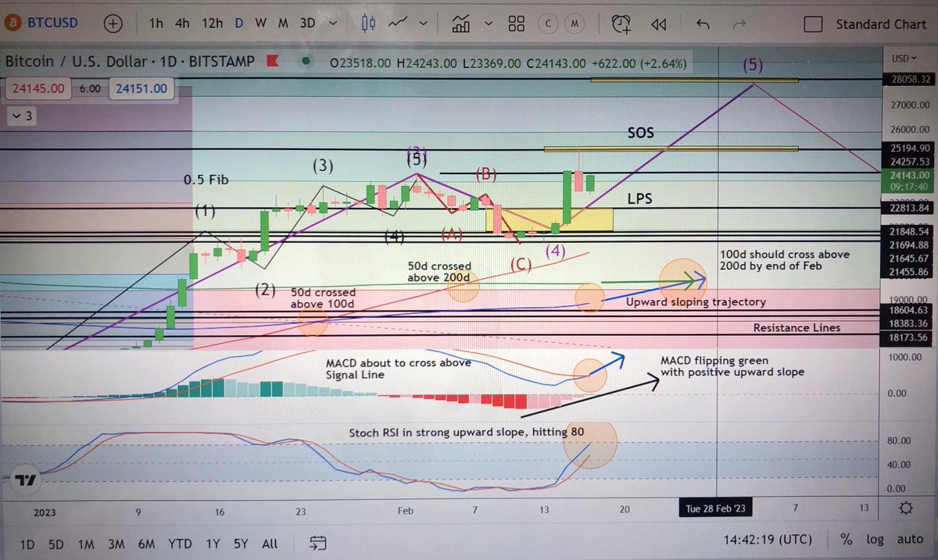Set date range to 5D

click(x=57, y=543)
